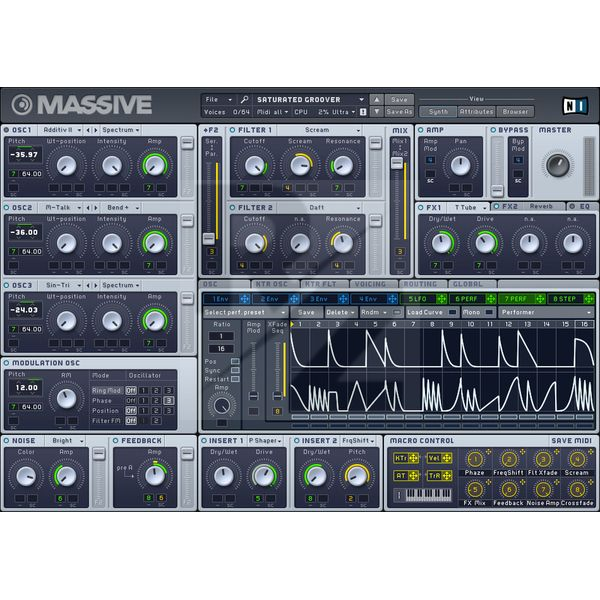Click the magnifier search icon beside File

244,99
